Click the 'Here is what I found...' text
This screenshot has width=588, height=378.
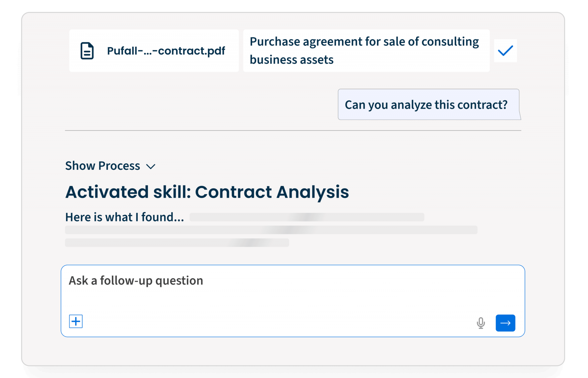tap(125, 217)
